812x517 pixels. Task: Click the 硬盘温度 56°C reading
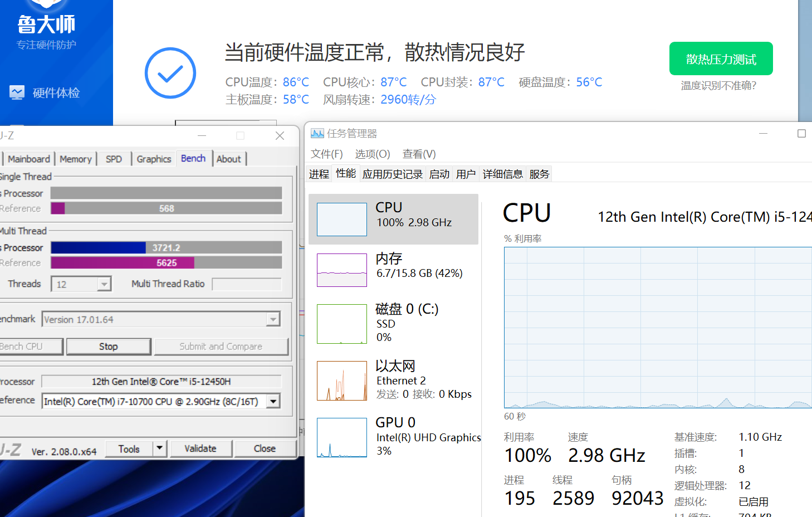tap(560, 82)
